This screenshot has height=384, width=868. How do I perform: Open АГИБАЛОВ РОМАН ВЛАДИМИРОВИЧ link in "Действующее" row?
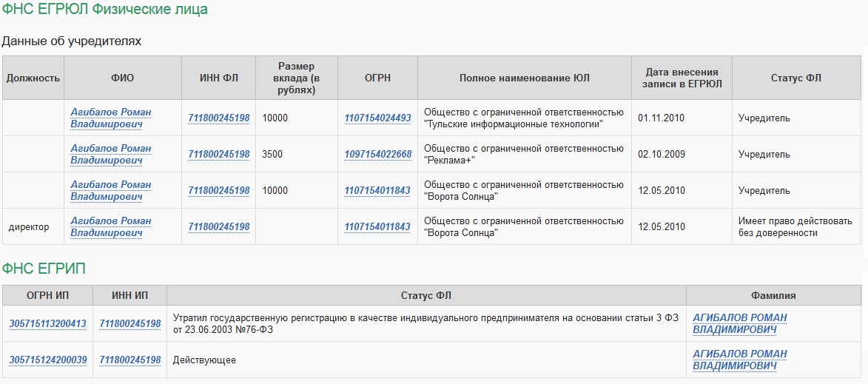pyautogui.click(x=740, y=360)
